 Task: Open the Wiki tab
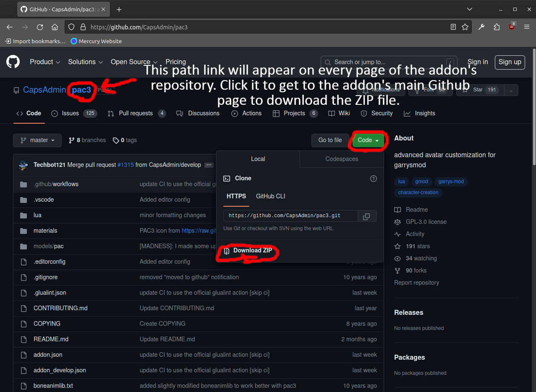339,113
